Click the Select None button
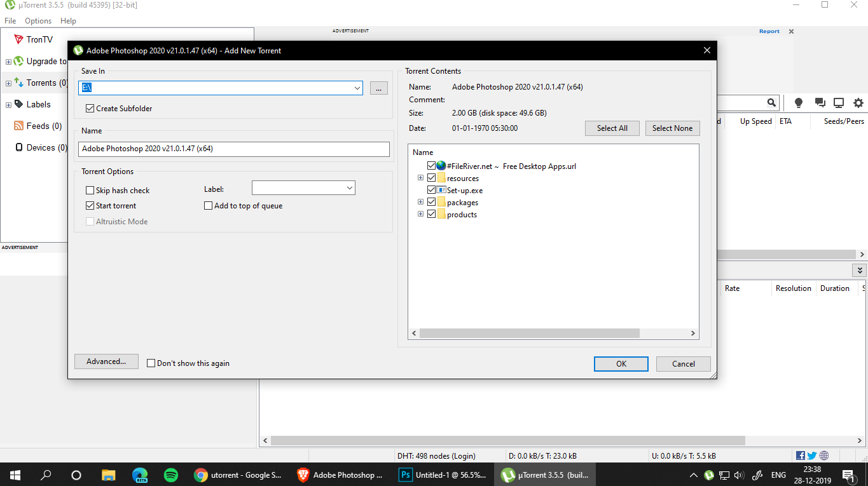Image resolution: width=868 pixels, height=486 pixels. click(x=672, y=128)
